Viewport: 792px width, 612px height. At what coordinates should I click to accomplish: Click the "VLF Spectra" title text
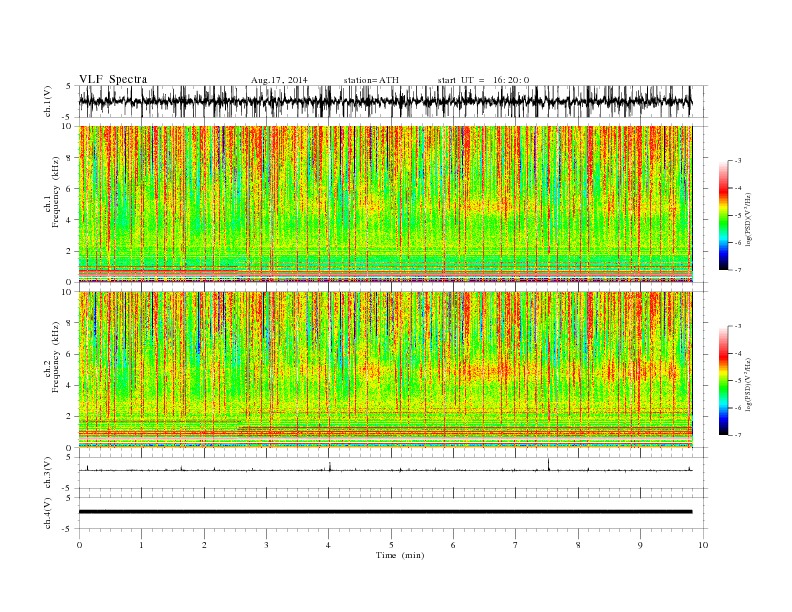pos(113,79)
